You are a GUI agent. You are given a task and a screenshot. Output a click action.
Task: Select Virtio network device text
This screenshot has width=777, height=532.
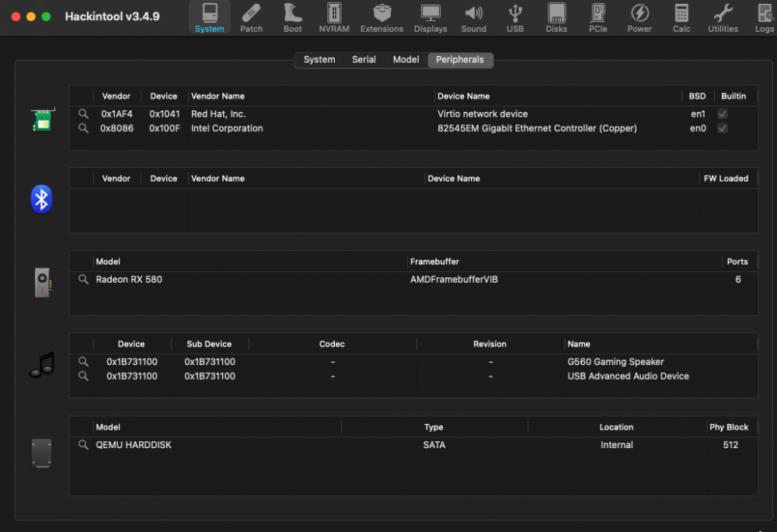(x=483, y=114)
